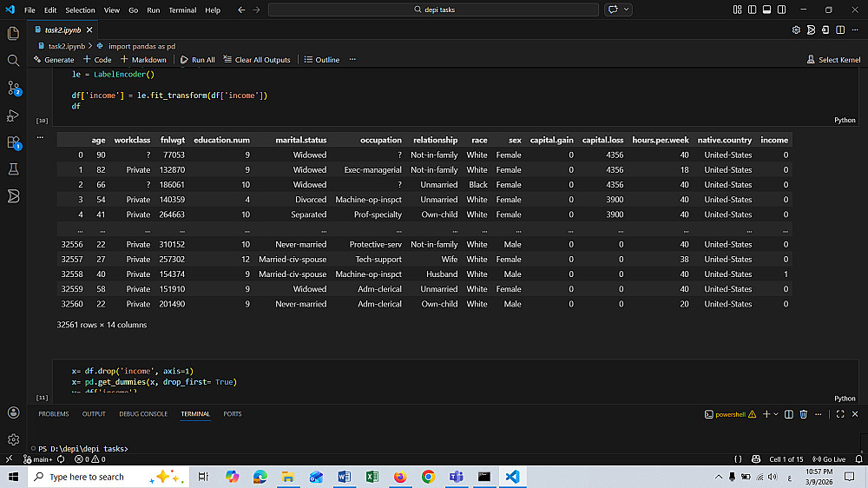
Task: Open the notebook Outline
Action: [322, 60]
